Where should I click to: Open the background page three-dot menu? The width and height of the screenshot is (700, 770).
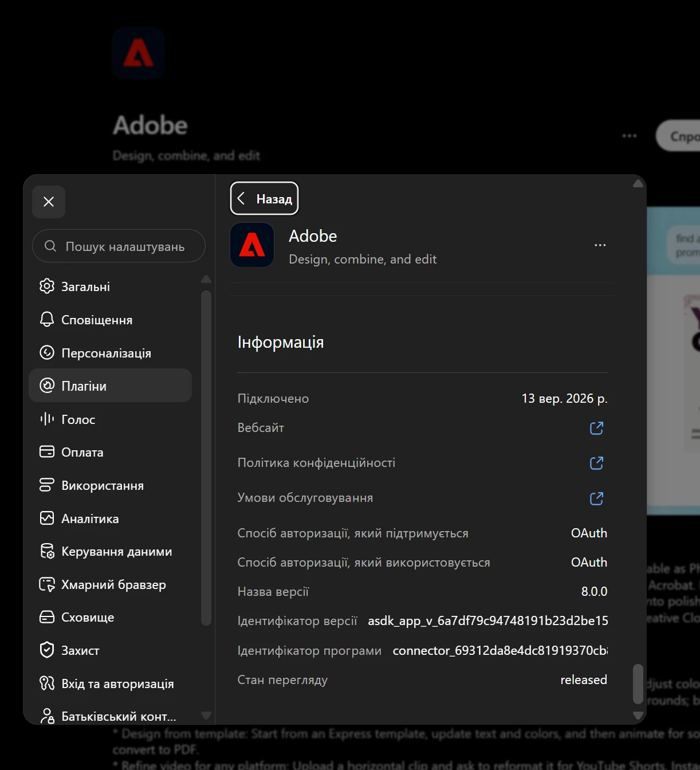tap(630, 136)
